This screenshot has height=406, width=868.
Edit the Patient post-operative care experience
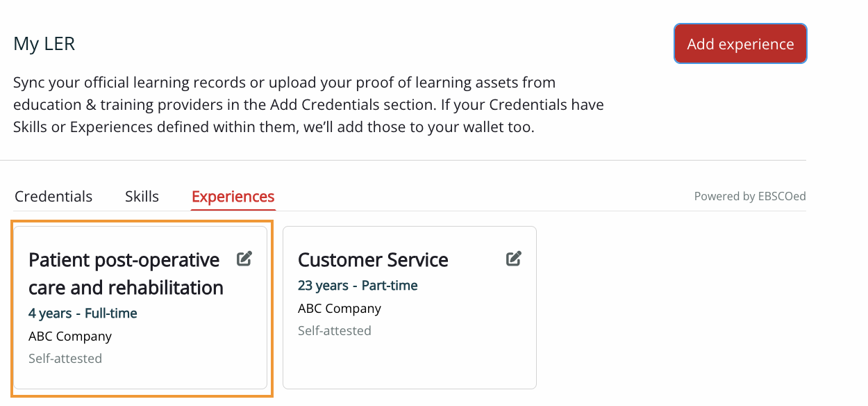click(244, 259)
